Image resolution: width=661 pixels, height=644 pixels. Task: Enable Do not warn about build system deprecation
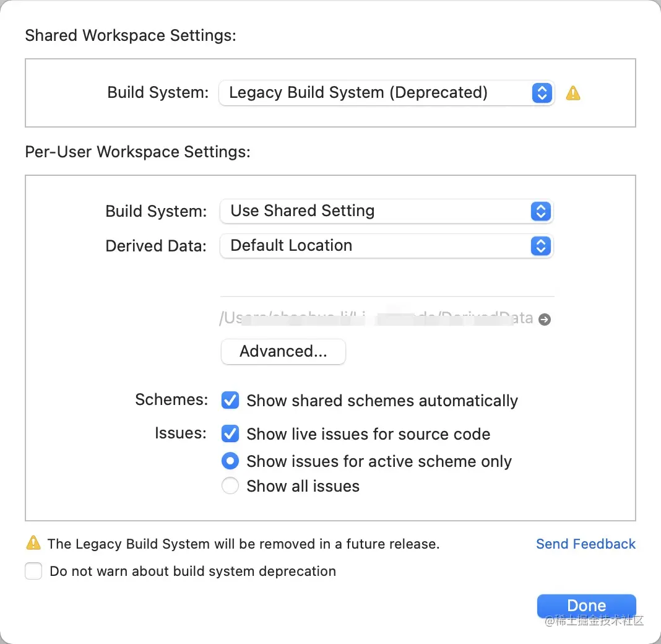click(33, 571)
